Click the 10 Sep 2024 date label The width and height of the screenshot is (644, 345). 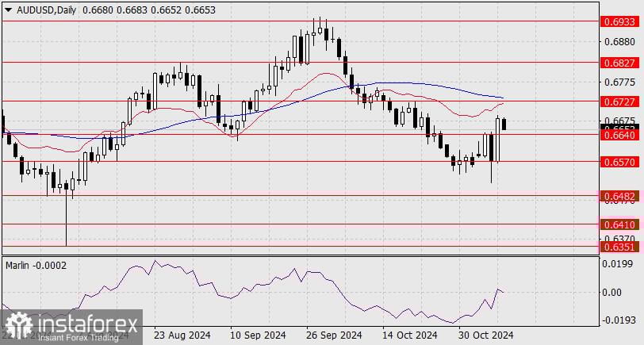coord(258,335)
